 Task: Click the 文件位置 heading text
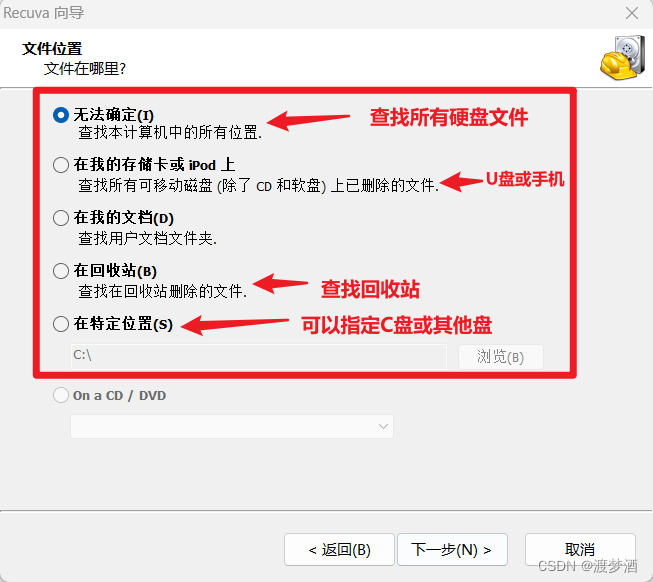click(x=52, y=49)
